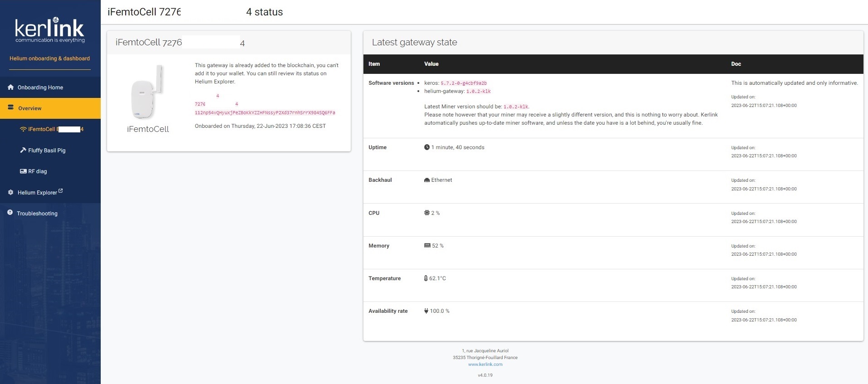Open the Fluffy Basil Pig page
This screenshot has height=384, width=868.
[x=47, y=151]
